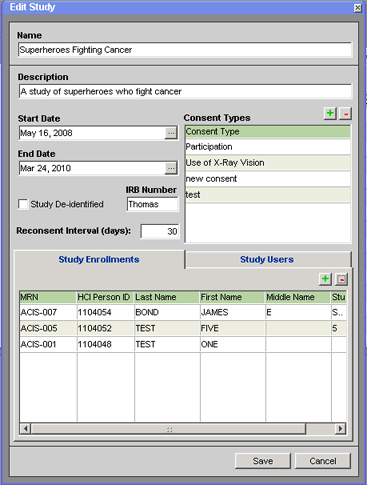Click scroll left arrow of enrollments table

(x=25, y=428)
